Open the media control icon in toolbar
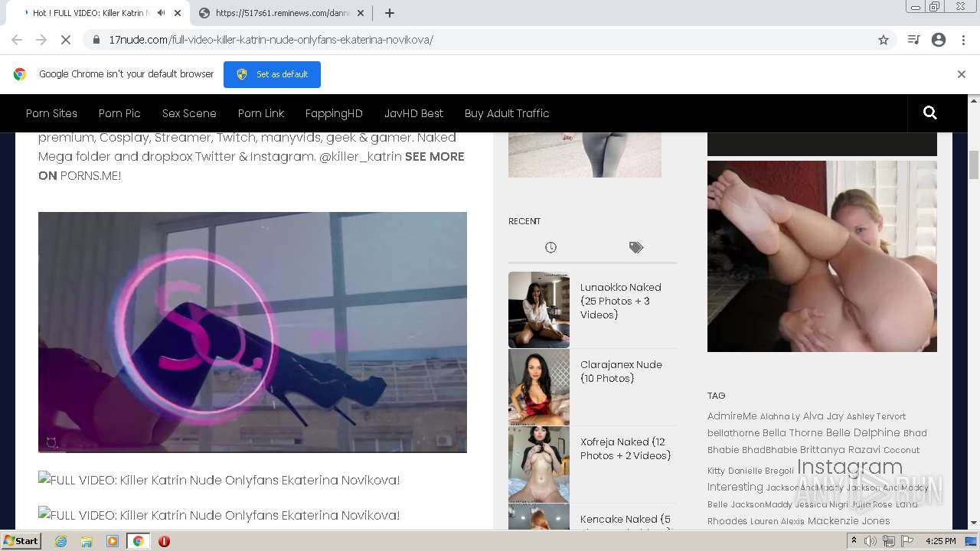The height and width of the screenshot is (551, 980). point(913,40)
